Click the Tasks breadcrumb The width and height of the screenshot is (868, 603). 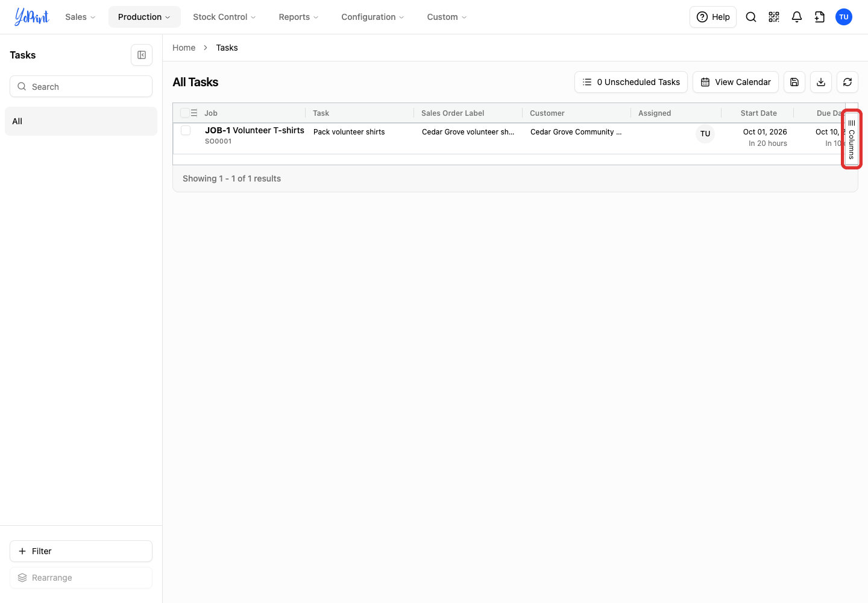(x=227, y=48)
